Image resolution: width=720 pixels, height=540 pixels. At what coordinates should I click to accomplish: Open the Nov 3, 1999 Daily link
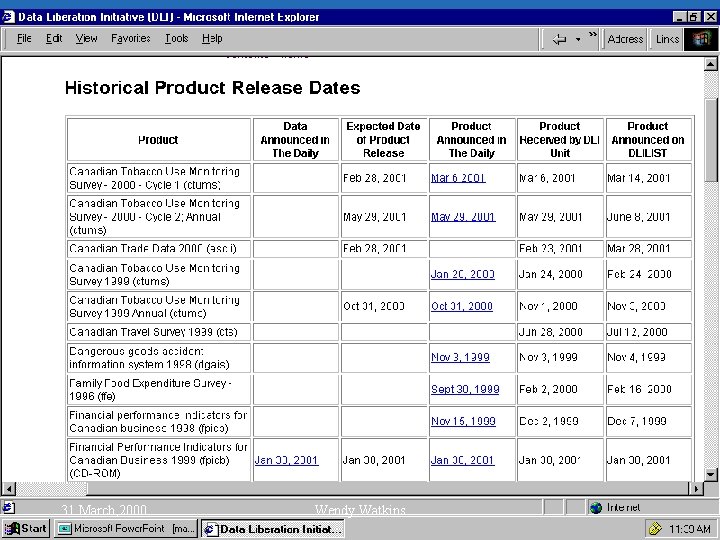(x=460, y=357)
